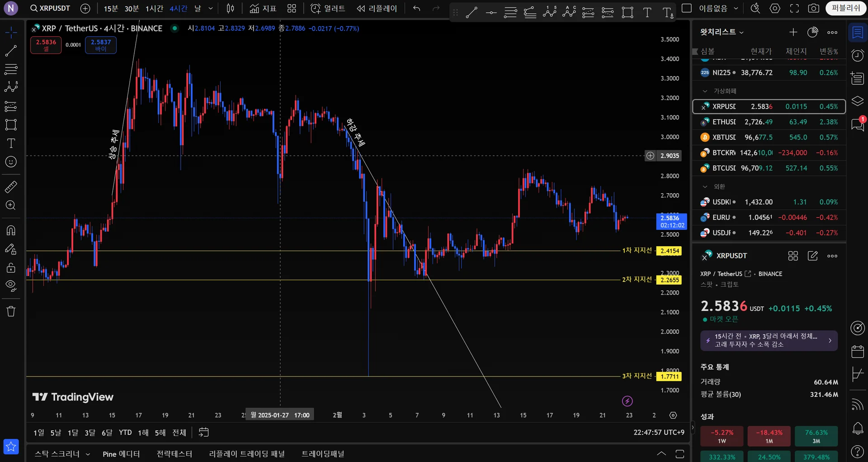Open the time interval dropdown chevron
The width and height of the screenshot is (868, 462).
(x=211, y=9)
